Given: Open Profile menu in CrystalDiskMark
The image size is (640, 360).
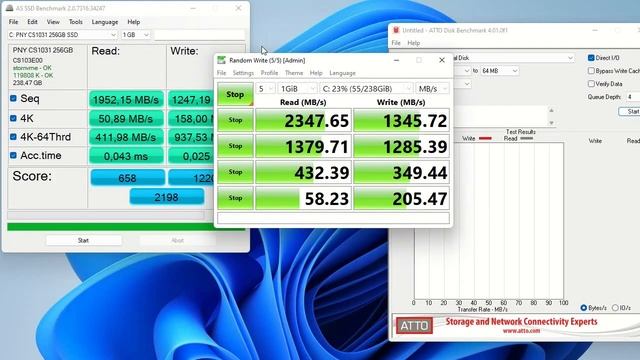Looking at the screenshot, I should click(269, 73).
